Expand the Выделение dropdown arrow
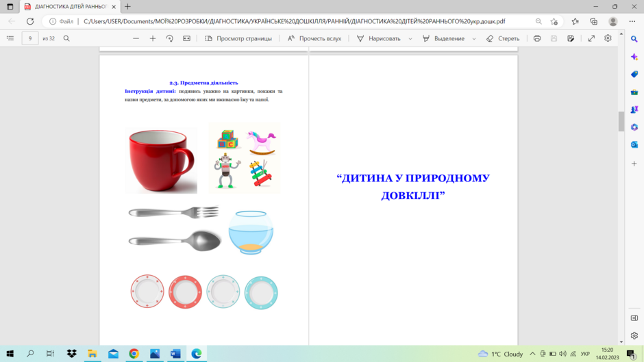The height and width of the screenshot is (362, 644). (x=474, y=38)
